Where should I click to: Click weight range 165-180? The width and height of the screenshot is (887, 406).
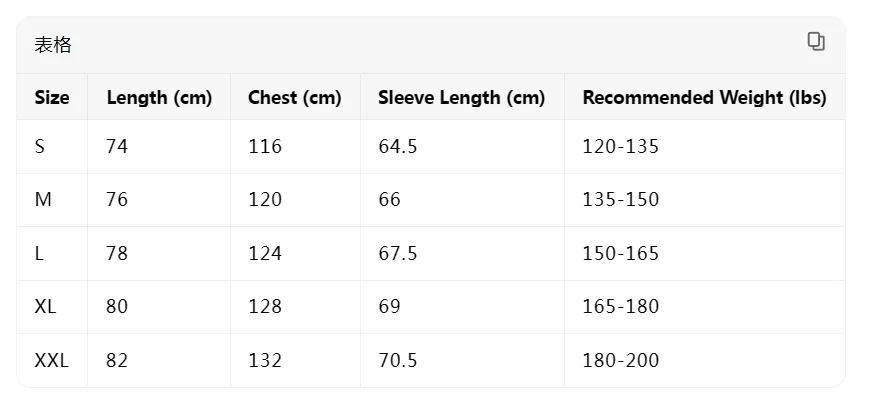click(620, 307)
